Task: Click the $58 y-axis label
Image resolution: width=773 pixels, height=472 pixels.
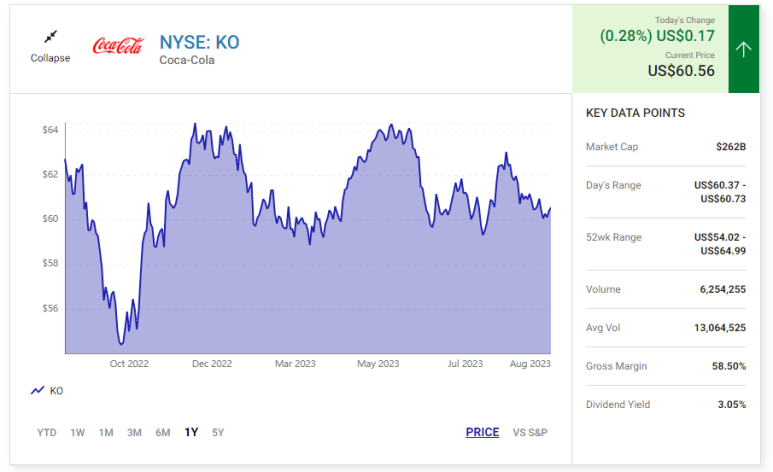Action: tap(50, 263)
